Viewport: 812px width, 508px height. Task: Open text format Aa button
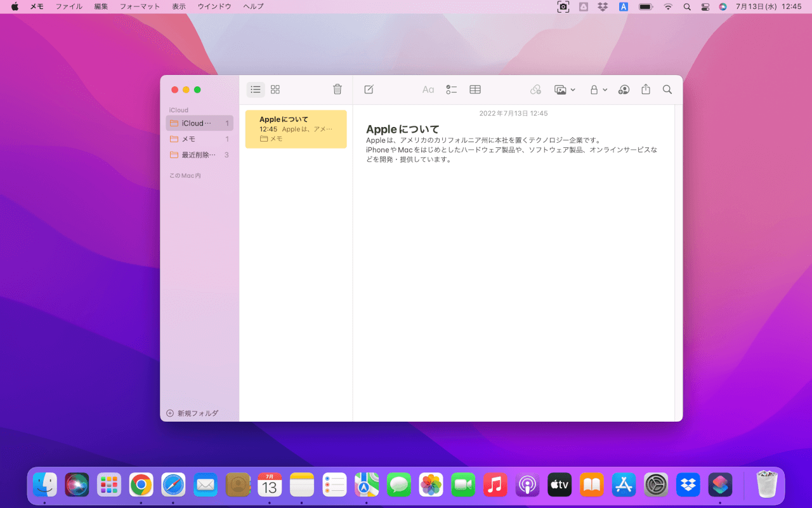(428, 90)
